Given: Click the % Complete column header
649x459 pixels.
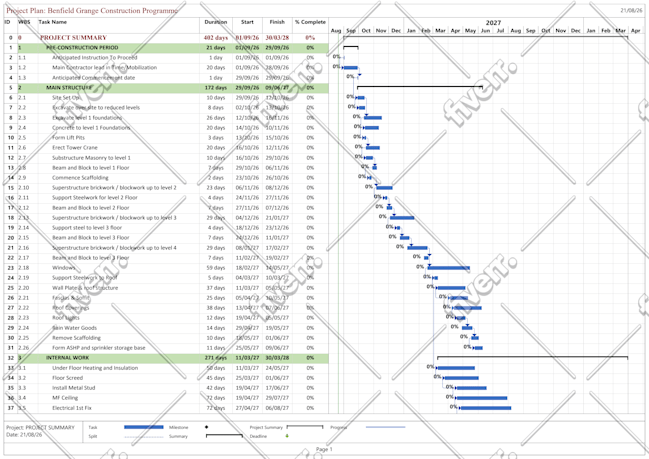Looking at the screenshot, I should 310,22.
